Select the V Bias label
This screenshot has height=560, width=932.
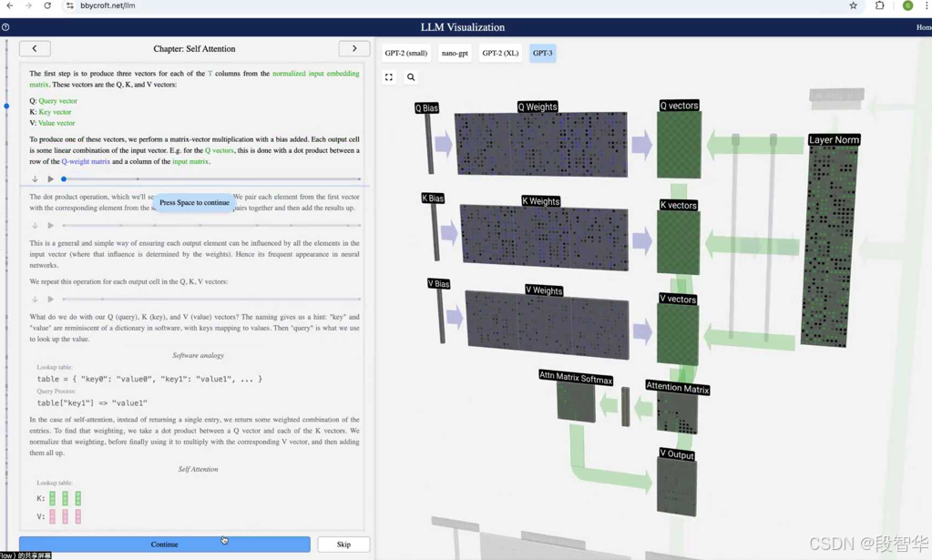(x=438, y=284)
